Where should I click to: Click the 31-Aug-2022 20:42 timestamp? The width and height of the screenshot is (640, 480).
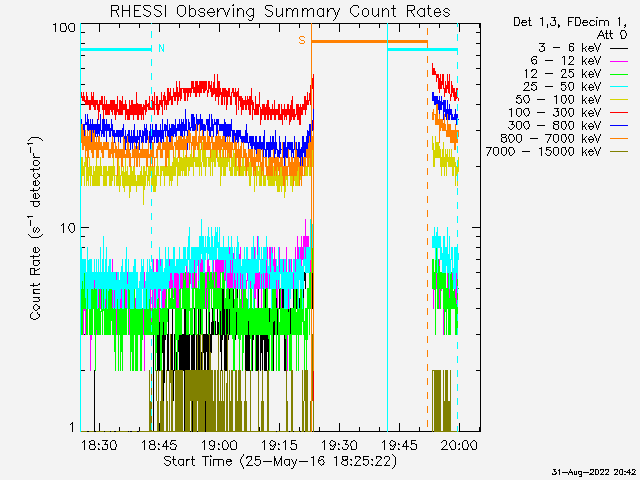[x=593, y=471]
